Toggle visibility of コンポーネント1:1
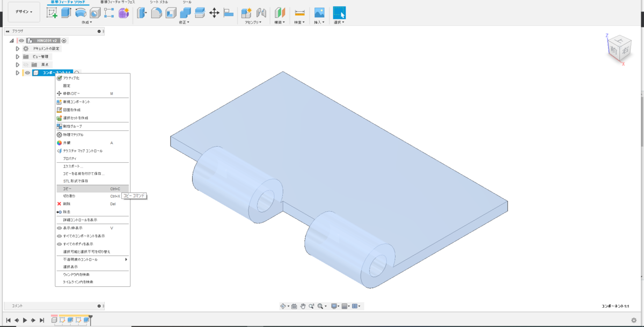This screenshot has width=644, height=327. (x=28, y=72)
